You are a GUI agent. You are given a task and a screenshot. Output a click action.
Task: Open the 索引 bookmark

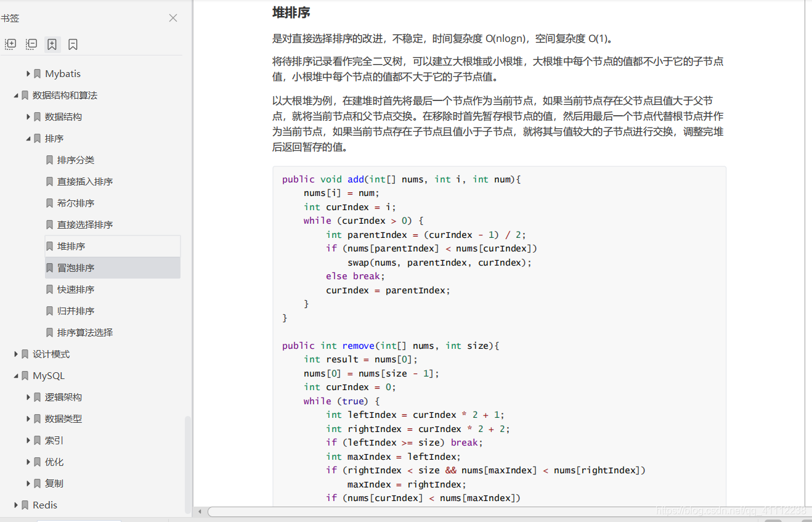tap(54, 440)
